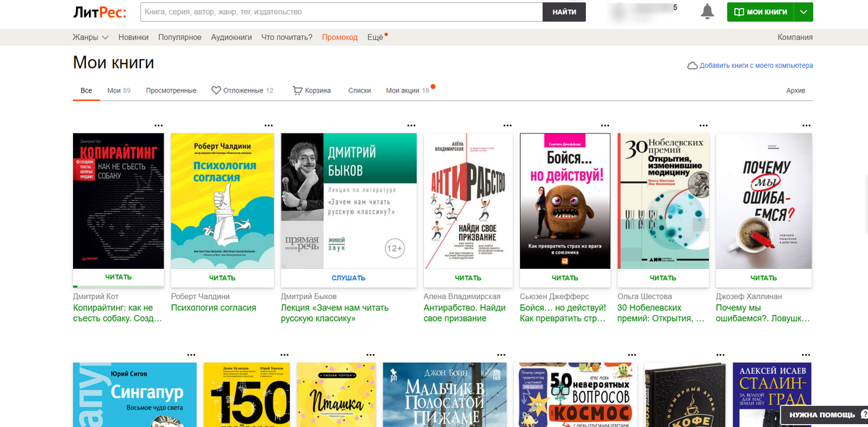Open Психология согласия title link

(x=213, y=308)
